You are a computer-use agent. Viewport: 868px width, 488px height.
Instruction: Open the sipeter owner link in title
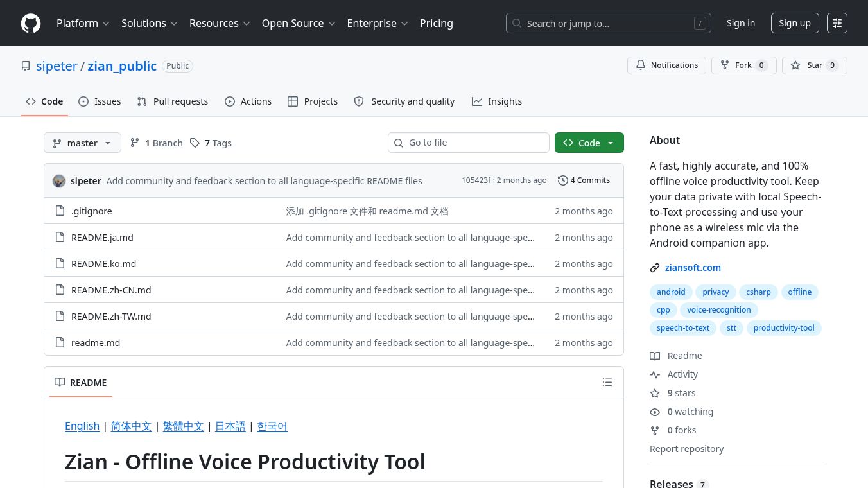57,66
